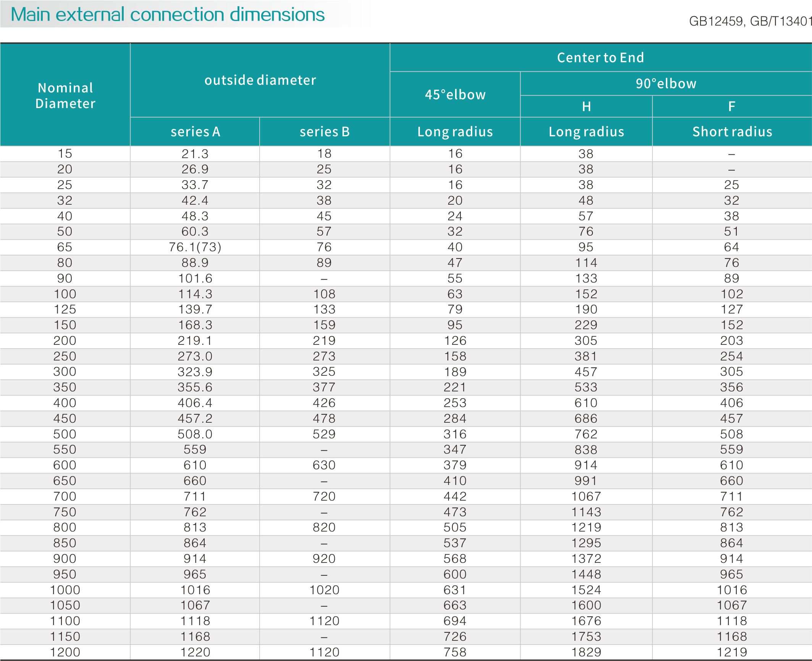
Task: Select the Nominal Diameter header cell
Action: click(x=65, y=95)
